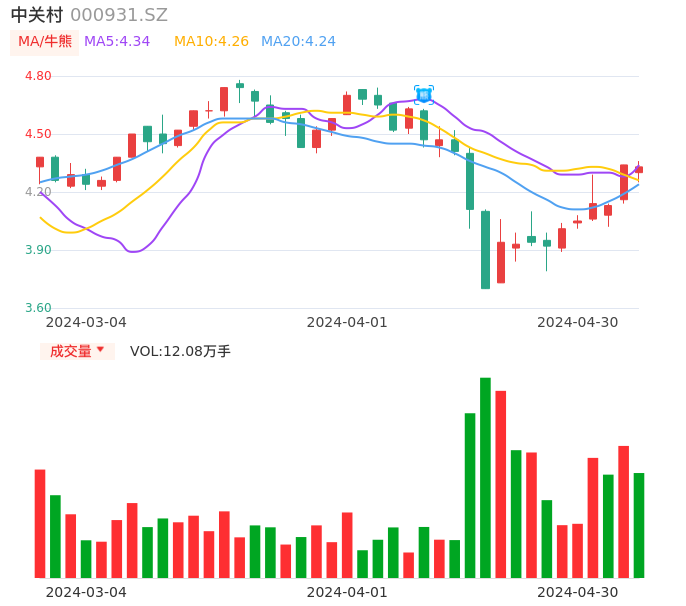Click the long green candlestick bottoming near 3.70

485,250
